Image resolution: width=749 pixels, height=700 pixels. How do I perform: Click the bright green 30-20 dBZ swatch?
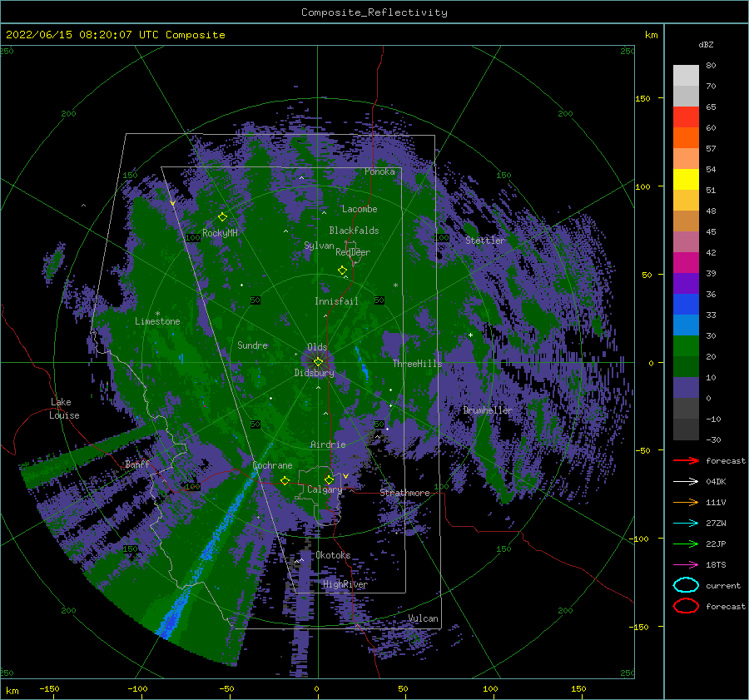coord(686,346)
